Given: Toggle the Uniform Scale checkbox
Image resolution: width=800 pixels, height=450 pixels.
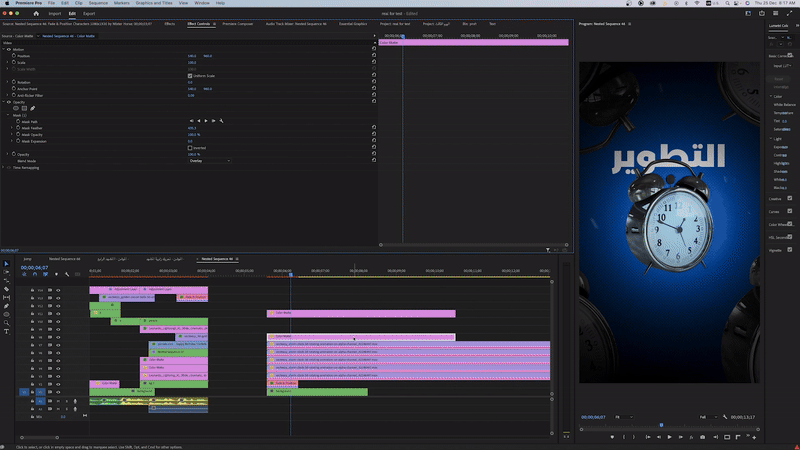Looking at the screenshot, I should point(190,75).
